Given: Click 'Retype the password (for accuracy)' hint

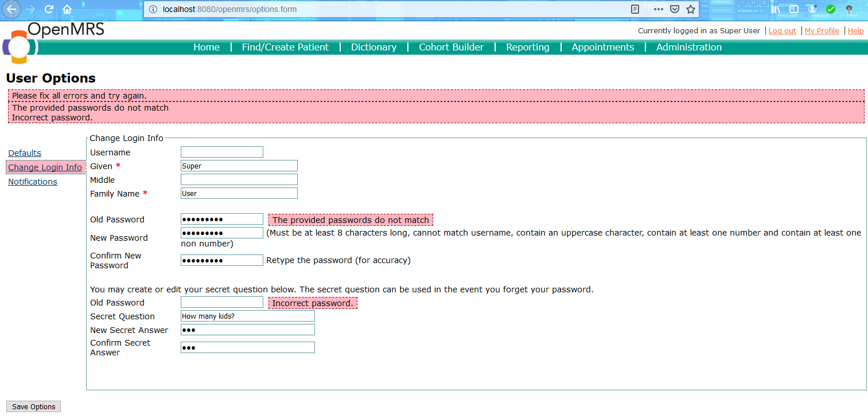Looking at the screenshot, I should tap(338, 260).
